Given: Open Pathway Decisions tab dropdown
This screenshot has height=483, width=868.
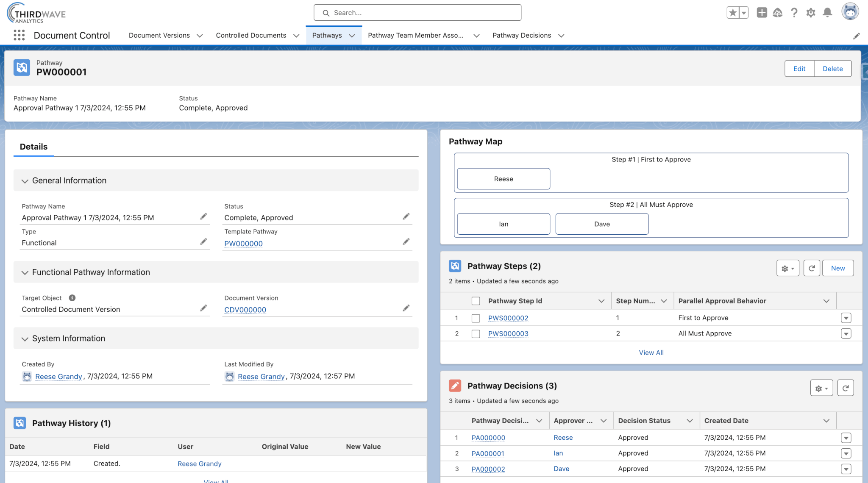Looking at the screenshot, I should tap(561, 36).
